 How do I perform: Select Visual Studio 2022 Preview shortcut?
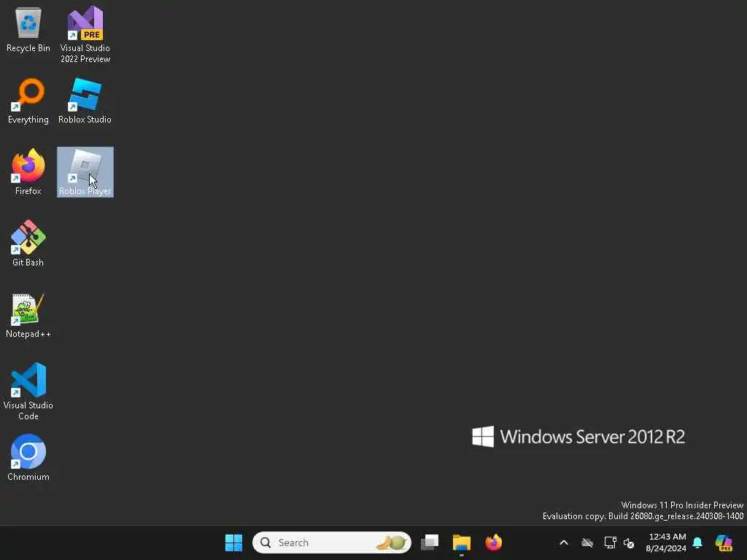pyautogui.click(x=85, y=34)
